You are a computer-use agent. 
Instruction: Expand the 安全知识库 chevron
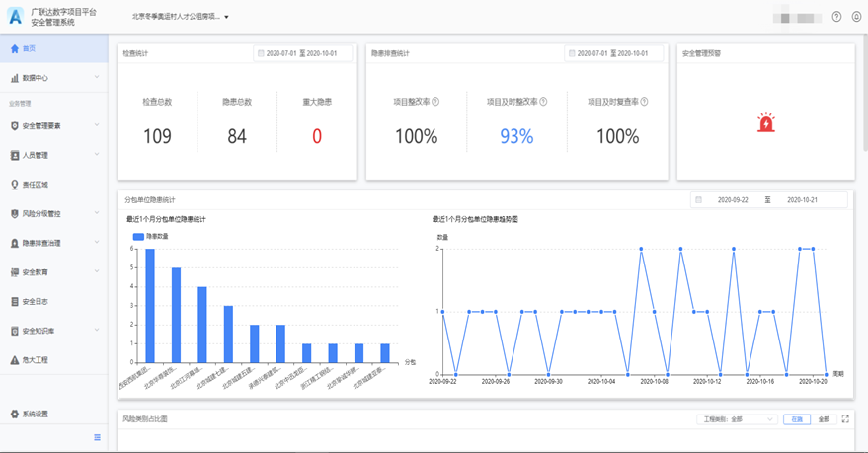coord(97,330)
